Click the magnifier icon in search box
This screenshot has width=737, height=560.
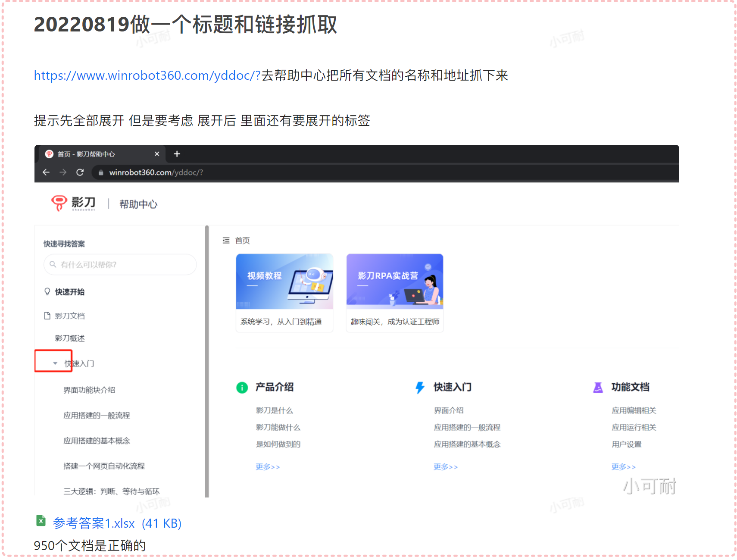coord(53,264)
